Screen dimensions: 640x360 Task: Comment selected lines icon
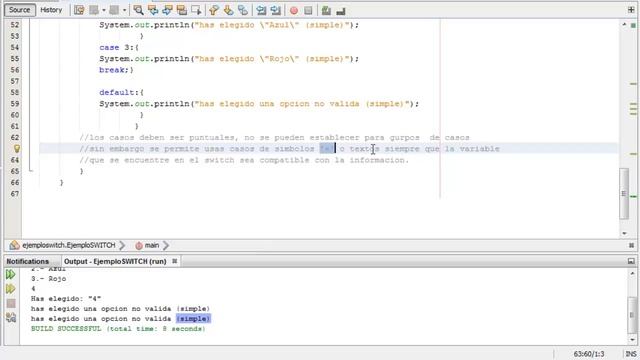click(x=326, y=10)
